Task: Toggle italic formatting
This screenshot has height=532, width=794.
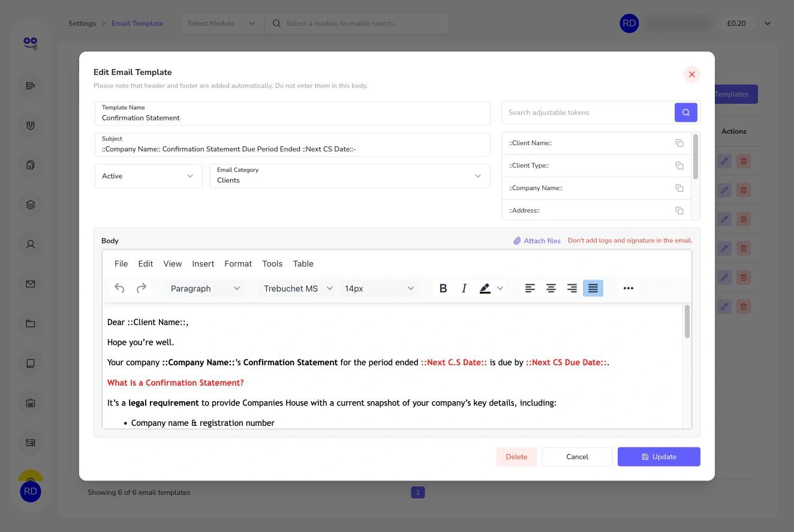Action: point(464,288)
